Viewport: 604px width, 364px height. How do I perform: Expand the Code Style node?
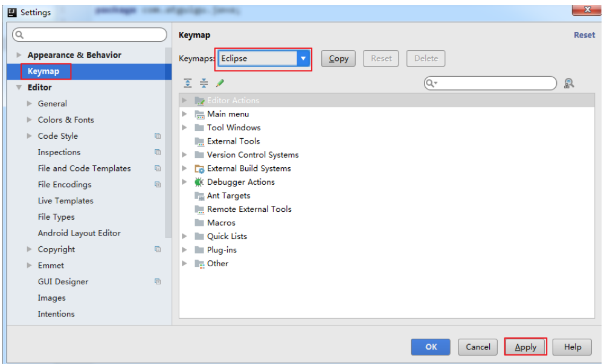29,136
